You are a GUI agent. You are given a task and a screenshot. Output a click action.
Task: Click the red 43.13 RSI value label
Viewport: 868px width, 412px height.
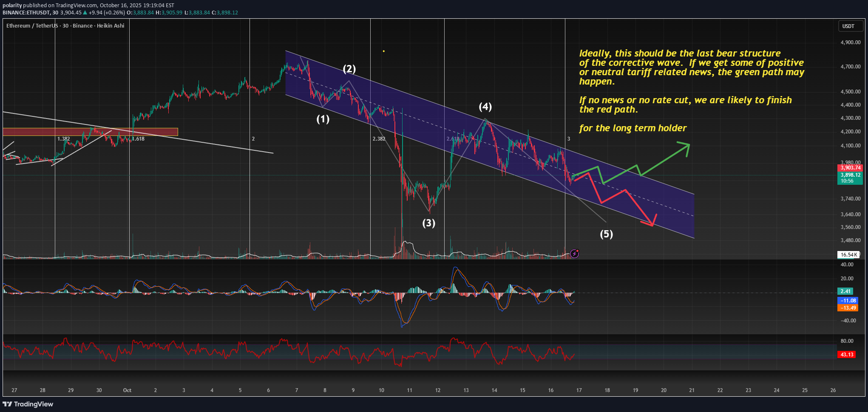(847, 354)
